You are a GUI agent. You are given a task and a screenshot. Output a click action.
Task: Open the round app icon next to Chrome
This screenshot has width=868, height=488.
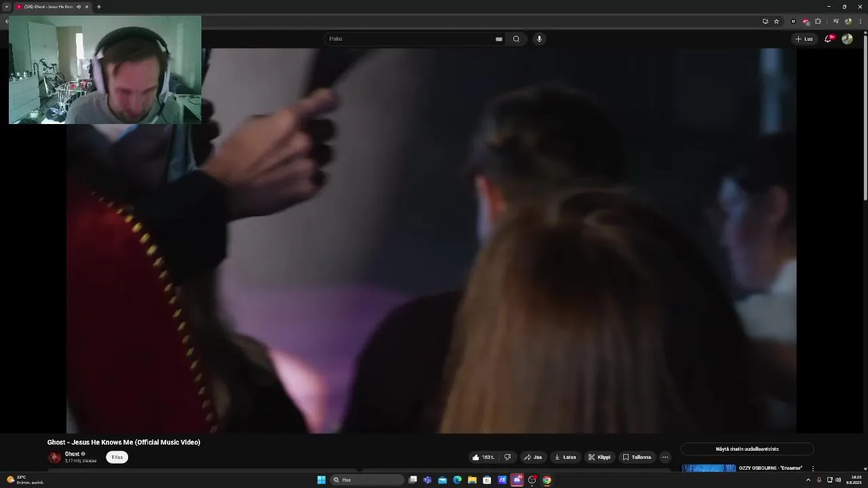532,480
